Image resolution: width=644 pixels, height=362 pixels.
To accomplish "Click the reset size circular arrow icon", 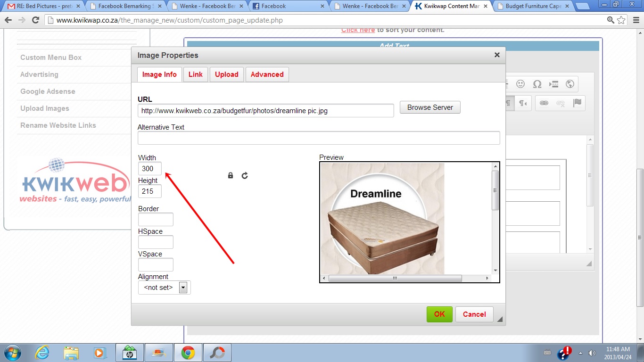I will tap(245, 175).
